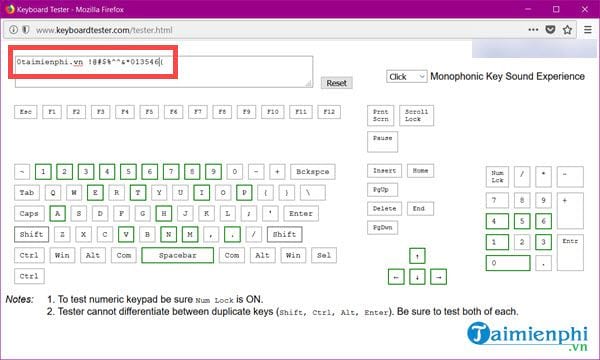600x360 pixels.
Task: Click the numpad asterisk key
Action: tap(543, 177)
